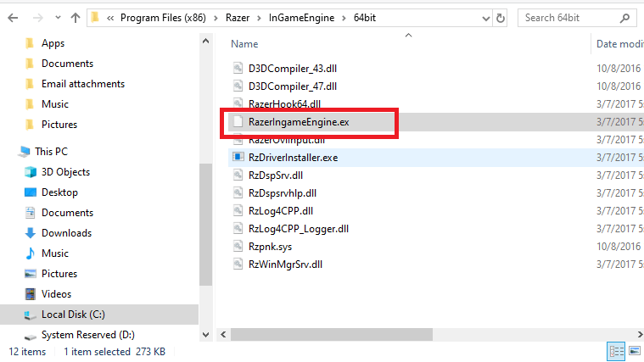Image resolution: width=644 pixels, height=362 pixels.
Task: Sort files by Name column header
Action: 244,44
